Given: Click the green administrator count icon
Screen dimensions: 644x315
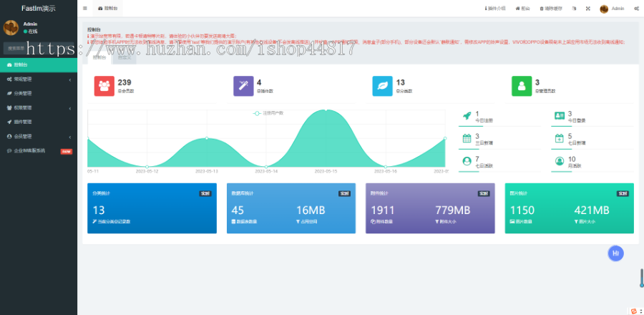Looking at the screenshot, I should [522, 86].
